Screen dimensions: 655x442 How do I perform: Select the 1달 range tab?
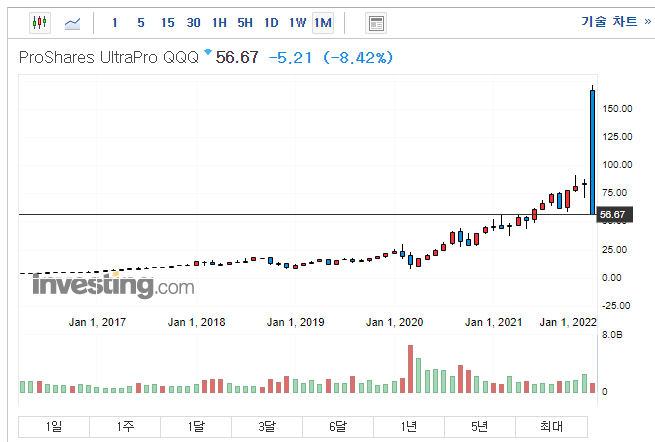coord(196,427)
